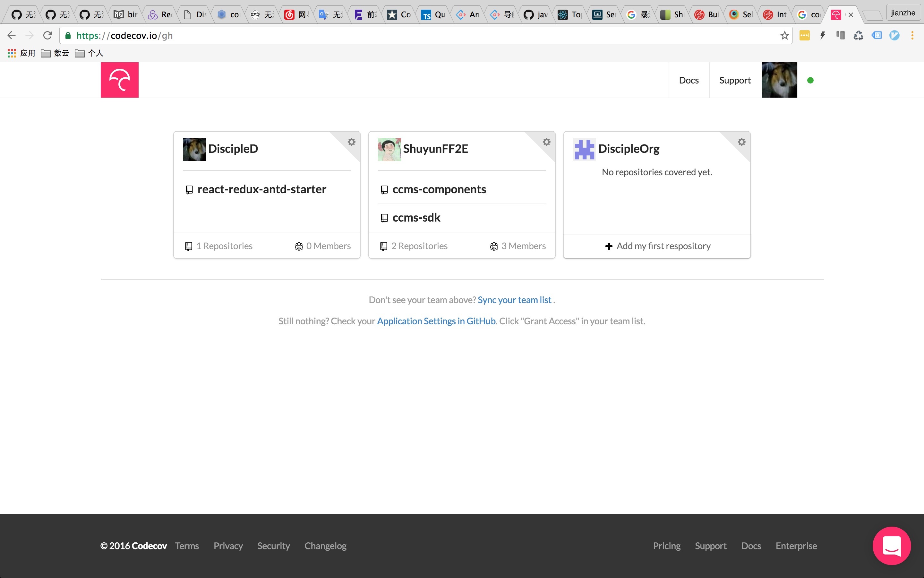Click the jianzhe Chrome profile button
Screen dimensions: 924x578
[x=903, y=13]
